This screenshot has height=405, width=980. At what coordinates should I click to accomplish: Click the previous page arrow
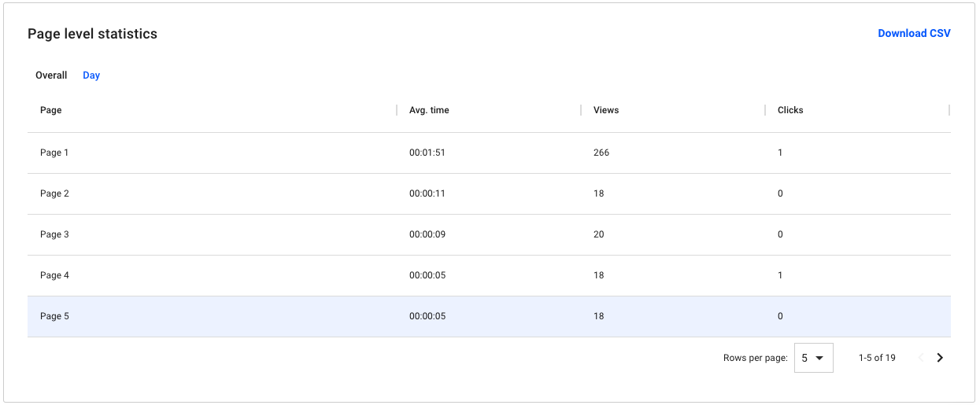coord(921,358)
